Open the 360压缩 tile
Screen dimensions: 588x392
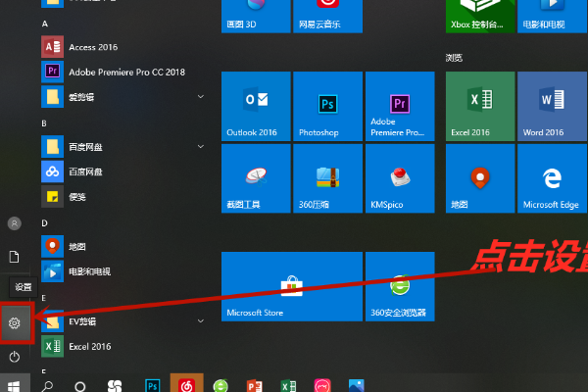coord(327,178)
